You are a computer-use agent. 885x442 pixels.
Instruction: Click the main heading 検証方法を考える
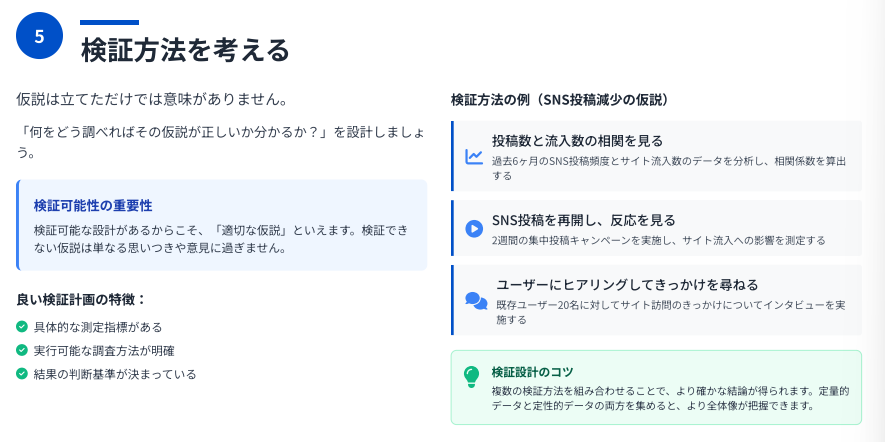[185, 50]
